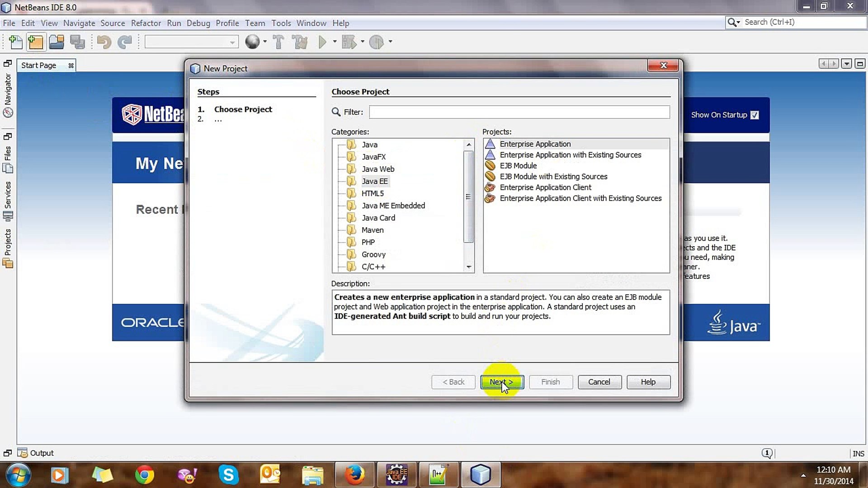Click the Redo toolbar icon

pyautogui.click(x=125, y=42)
